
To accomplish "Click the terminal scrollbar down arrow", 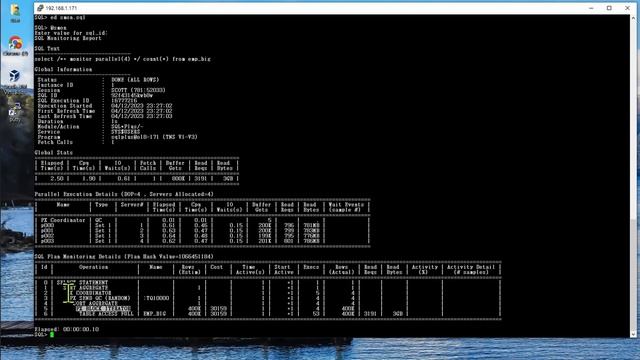I will click(x=633, y=334).
